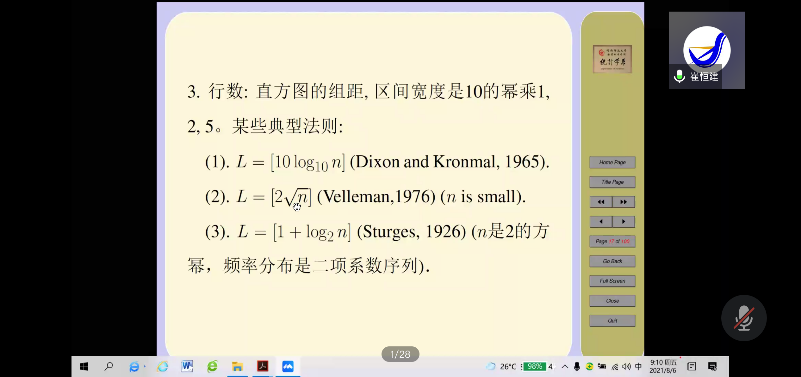The height and width of the screenshot is (377, 801).
Task: Advance to next page using right arrow
Action: pyautogui.click(x=623, y=222)
